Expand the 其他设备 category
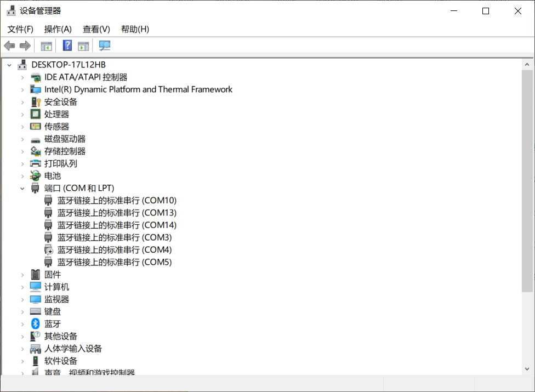Screen dimensions: 535x392 click(x=22, y=337)
